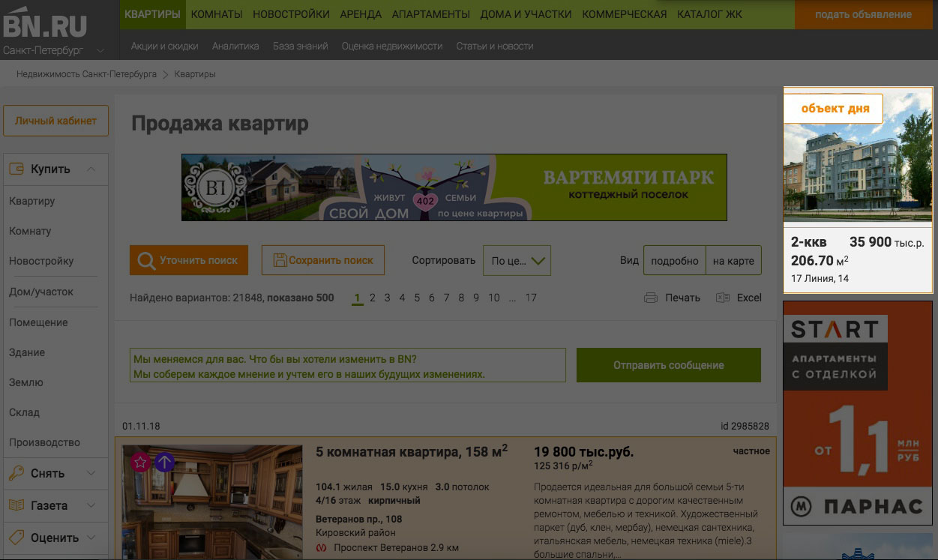Click the pink star favorite icon on listing
The image size is (938, 560).
[x=141, y=462]
